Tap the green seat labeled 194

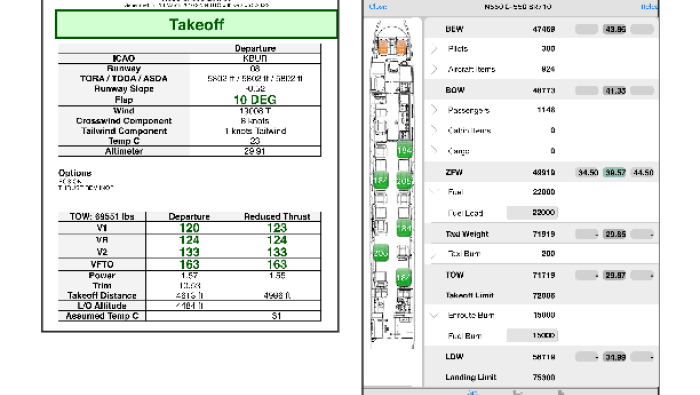coord(404,150)
